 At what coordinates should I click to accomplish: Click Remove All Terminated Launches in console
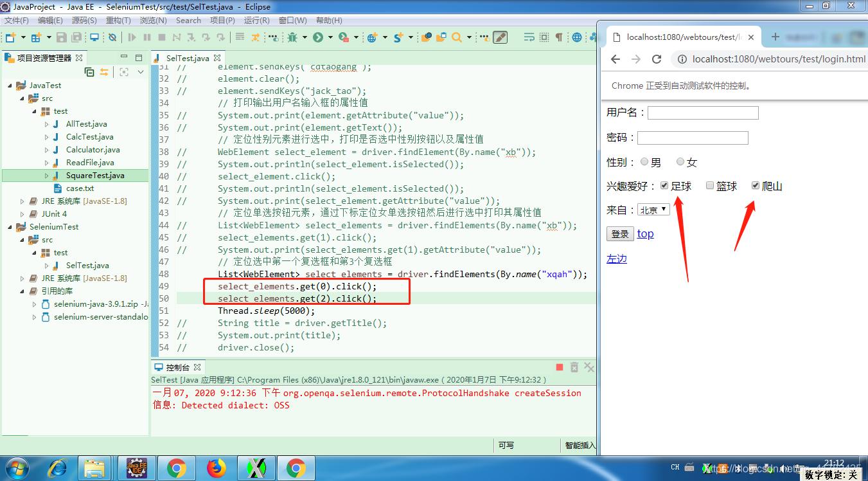pyautogui.click(x=589, y=367)
